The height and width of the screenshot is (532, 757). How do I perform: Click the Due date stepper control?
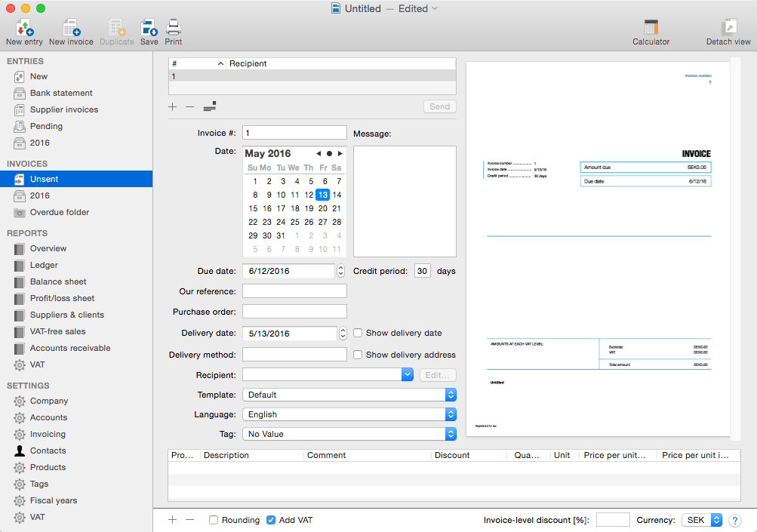coord(343,271)
